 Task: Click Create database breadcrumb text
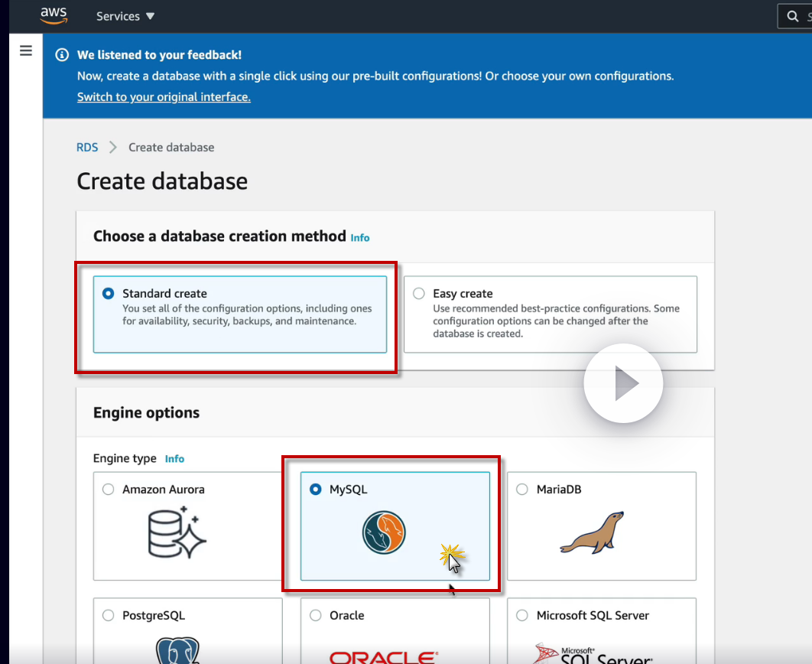pos(171,147)
